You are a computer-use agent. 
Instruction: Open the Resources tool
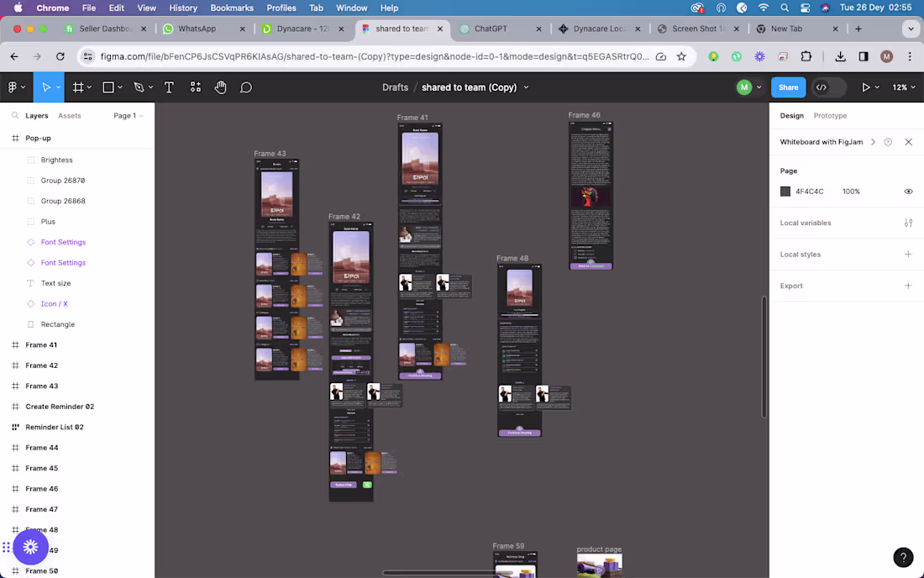[196, 87]
